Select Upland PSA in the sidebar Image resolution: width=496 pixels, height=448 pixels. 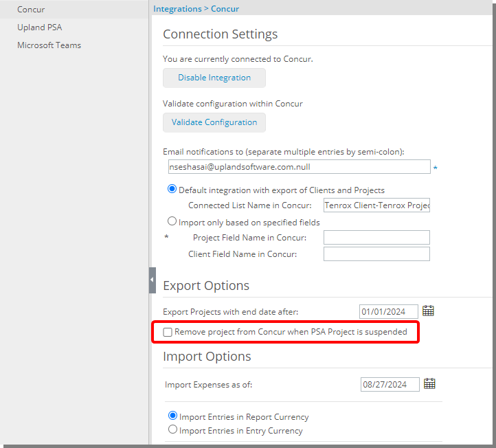40,27
